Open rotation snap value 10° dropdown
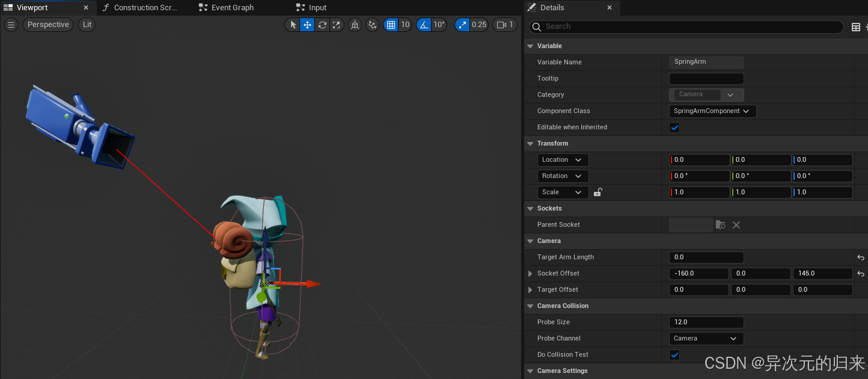This screenshot has width=868, height=379. click(439, 25)
